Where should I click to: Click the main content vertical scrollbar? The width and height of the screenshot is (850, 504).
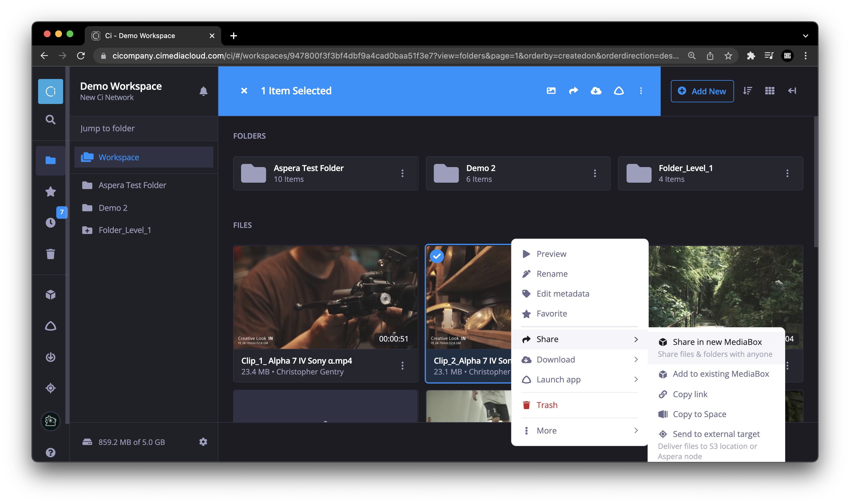pyautogui.click(x=815, y=182)
